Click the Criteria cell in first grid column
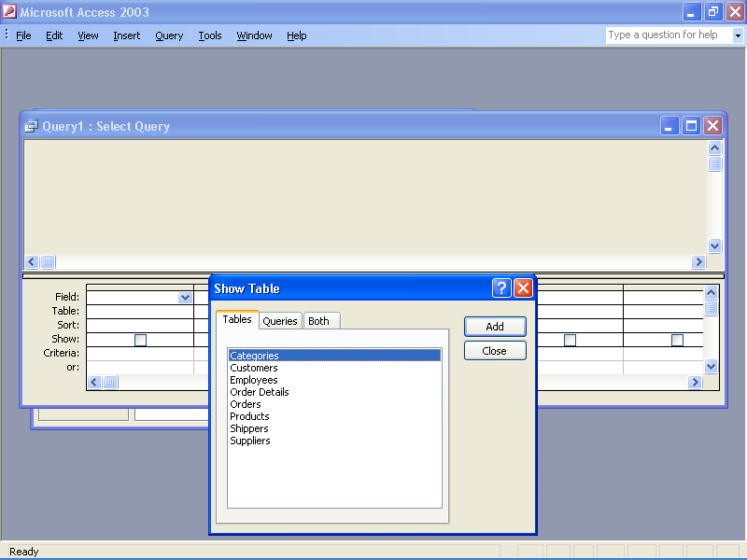 (x=140, y=354)
